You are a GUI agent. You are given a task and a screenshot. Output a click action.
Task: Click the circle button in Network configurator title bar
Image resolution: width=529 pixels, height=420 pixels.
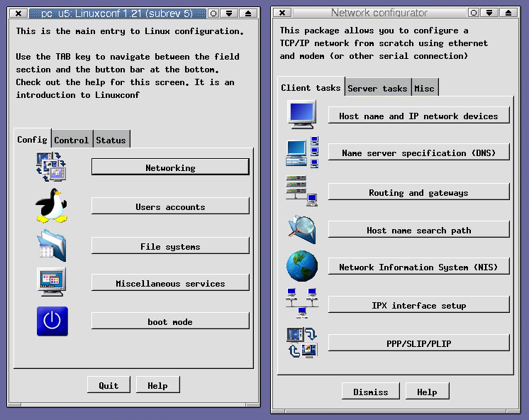474,13
